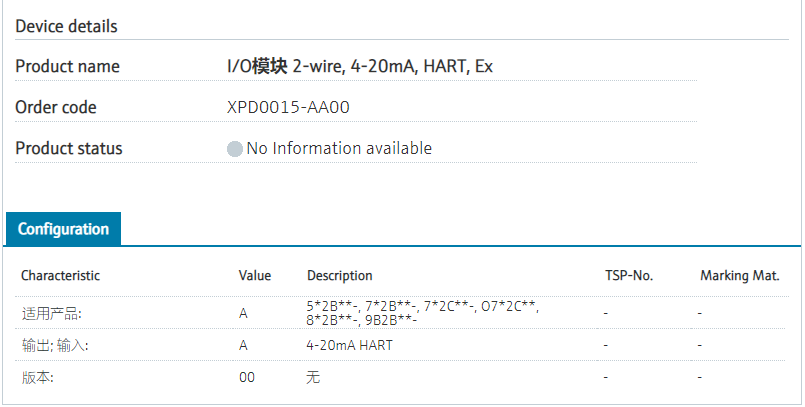Click the 'No Information available' status text
This screenshot has height=407, width=805.
[339, 148]
